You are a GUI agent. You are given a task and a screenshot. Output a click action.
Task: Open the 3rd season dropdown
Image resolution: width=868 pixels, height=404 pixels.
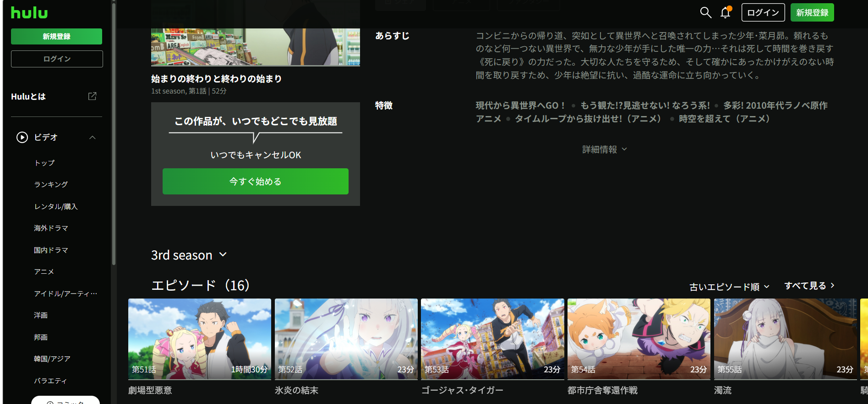189,255
